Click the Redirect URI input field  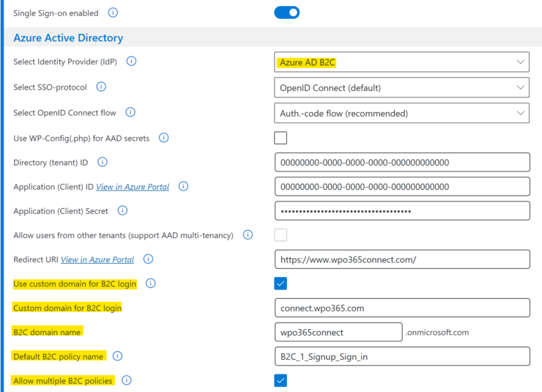pyautogui.click(x=402, y=259)
